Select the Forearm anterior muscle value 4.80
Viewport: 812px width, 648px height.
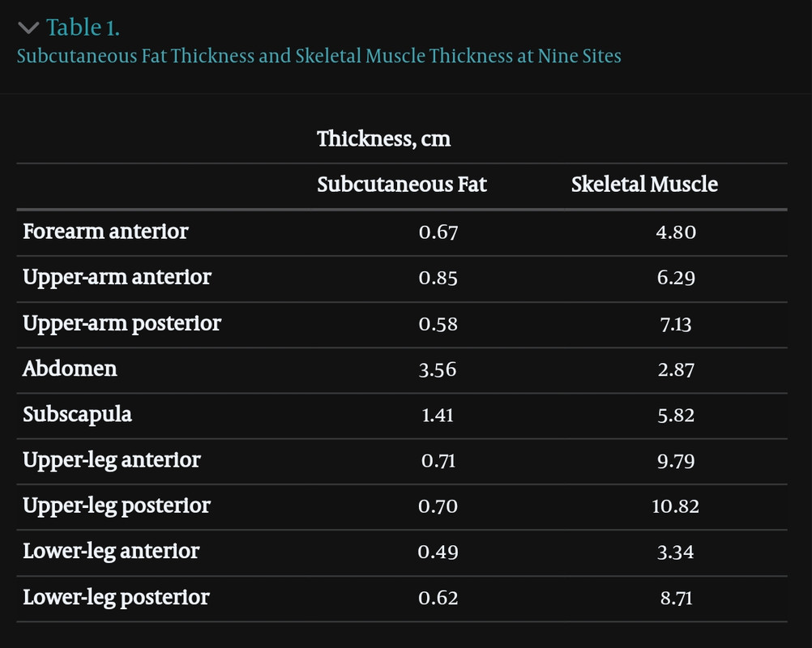(676, 232)
